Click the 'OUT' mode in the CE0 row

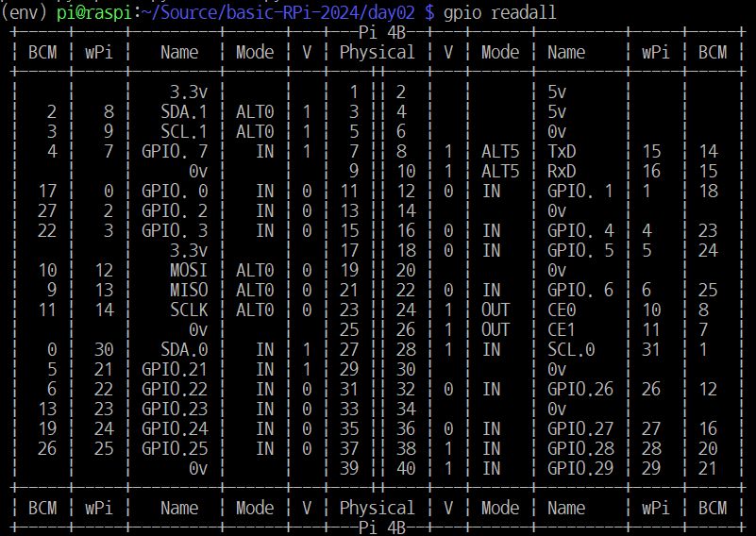click(496, 310)
